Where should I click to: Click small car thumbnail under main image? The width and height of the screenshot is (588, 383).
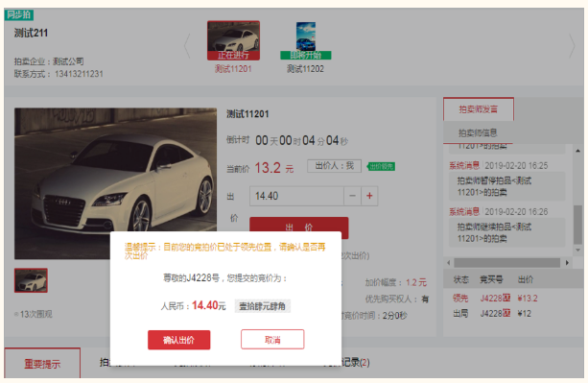coord(31,280)
